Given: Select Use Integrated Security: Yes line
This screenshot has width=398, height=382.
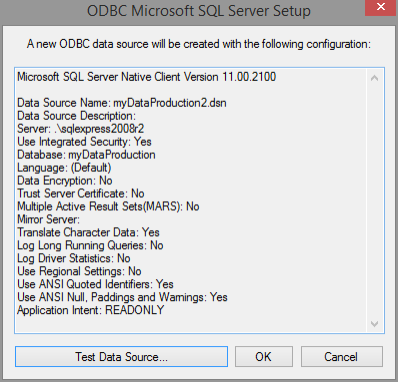Looking at the screenshot, I should (x=84, y=142).
